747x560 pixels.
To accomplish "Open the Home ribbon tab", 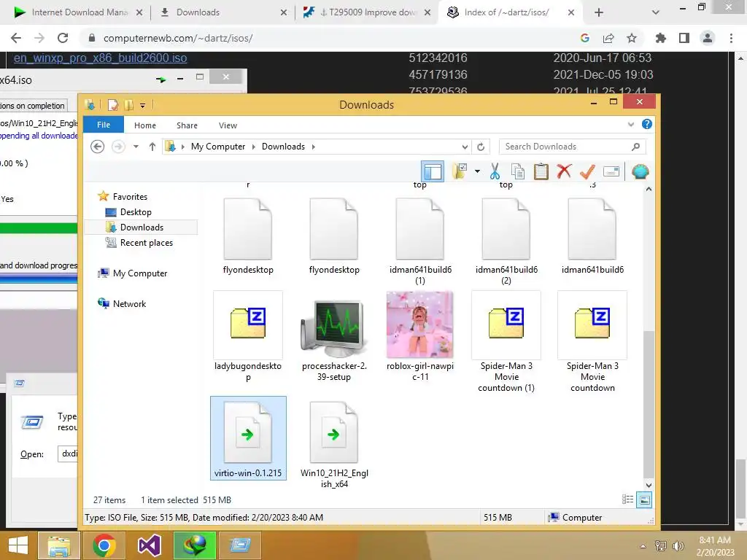I will point(145,125).
